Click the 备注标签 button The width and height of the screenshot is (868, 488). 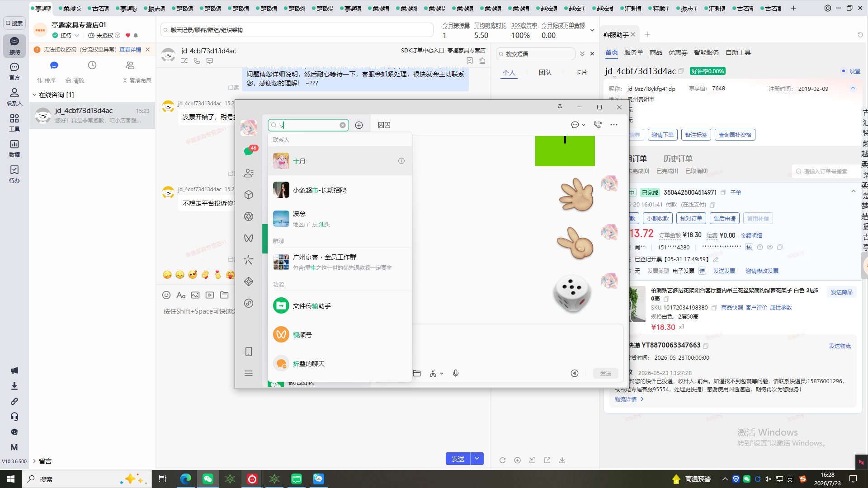(x=696, y=135)
